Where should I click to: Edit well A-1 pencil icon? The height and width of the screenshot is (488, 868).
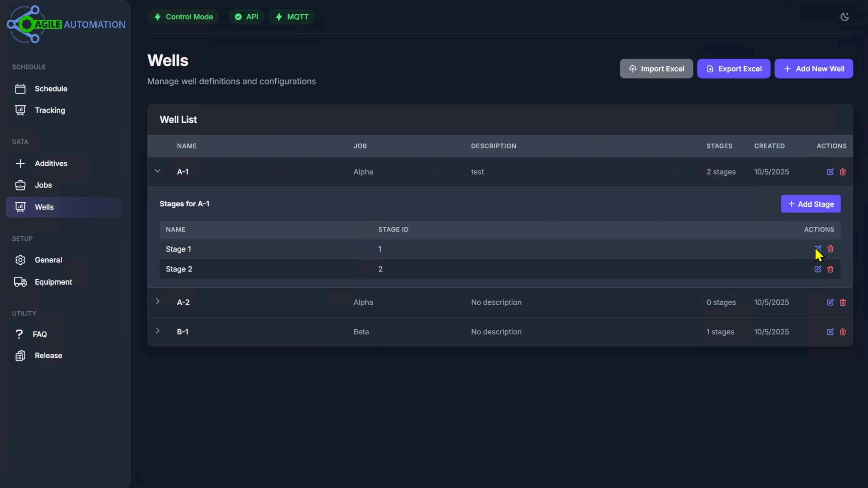(x=830, y=172)
